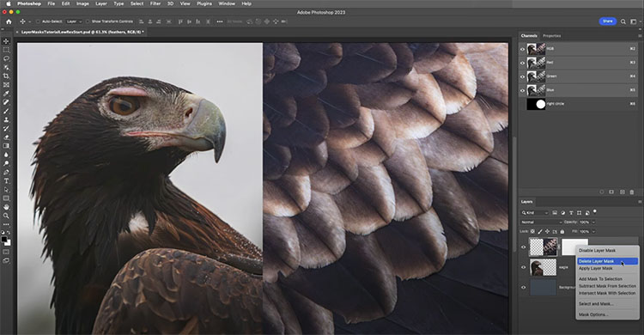
Task: Open the Normal blend mode dropdown
Action: pyautogui.click(x=541, y=222)
